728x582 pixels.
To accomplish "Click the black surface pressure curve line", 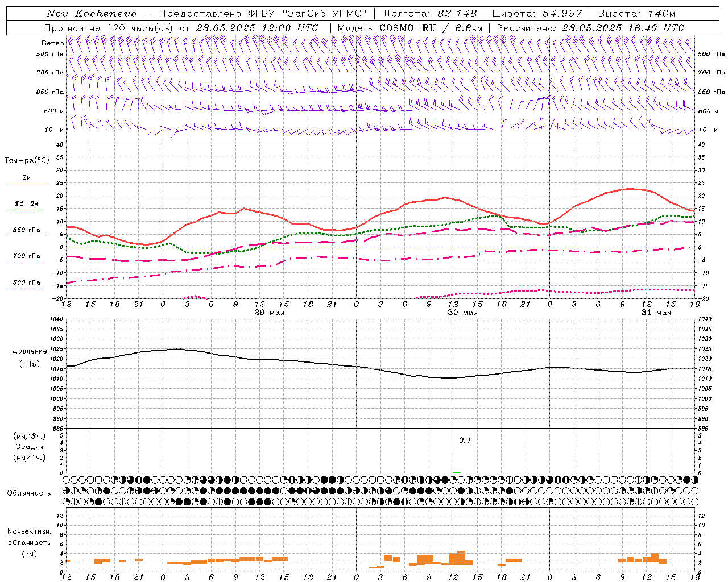I will [x=381, y=369].
